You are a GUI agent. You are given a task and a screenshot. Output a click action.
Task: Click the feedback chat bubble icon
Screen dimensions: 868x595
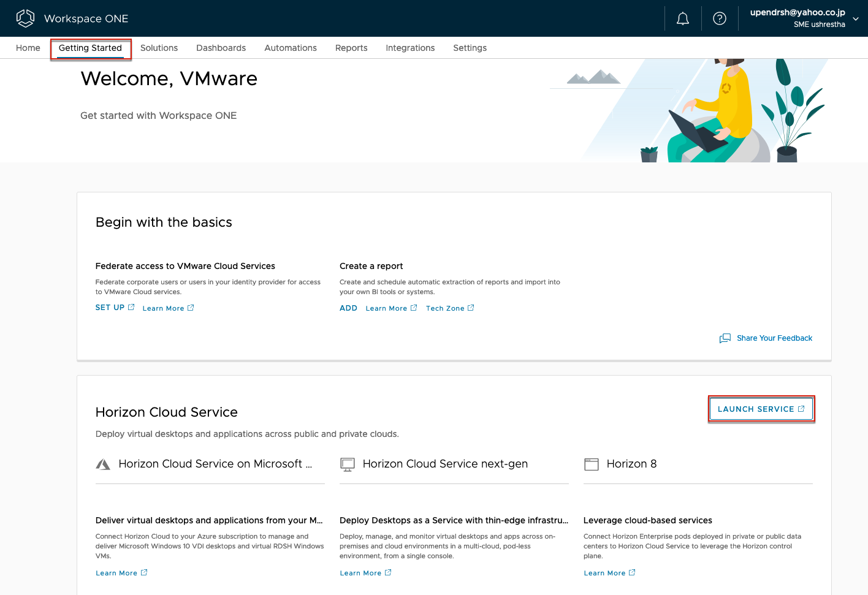point(725,338)
